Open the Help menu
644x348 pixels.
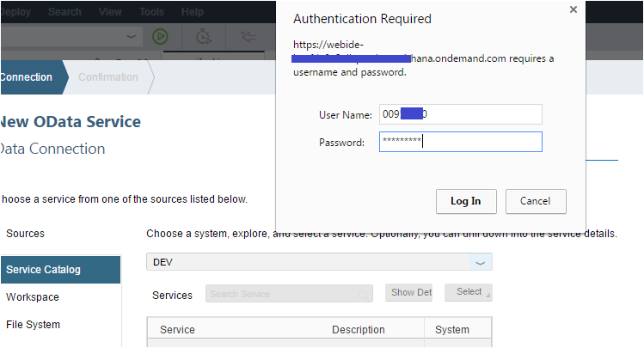point(193,12)
